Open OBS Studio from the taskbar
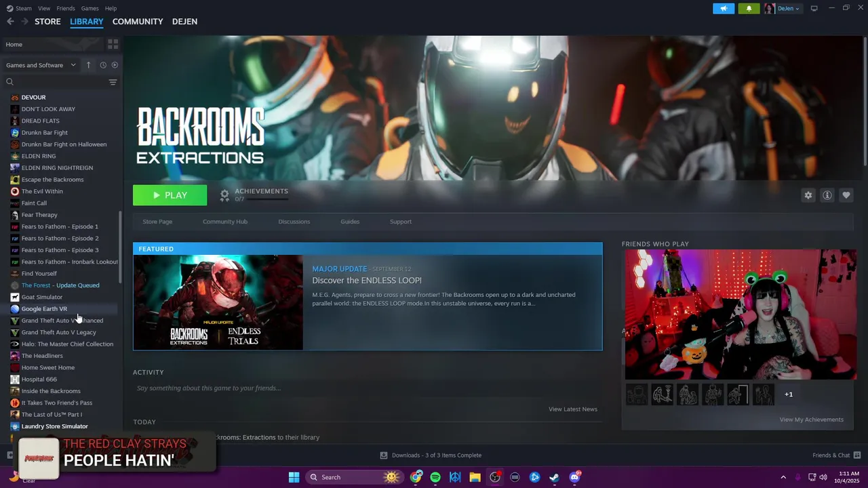The width and height of the screenshot is (868, 488). (x=495, y=477)
